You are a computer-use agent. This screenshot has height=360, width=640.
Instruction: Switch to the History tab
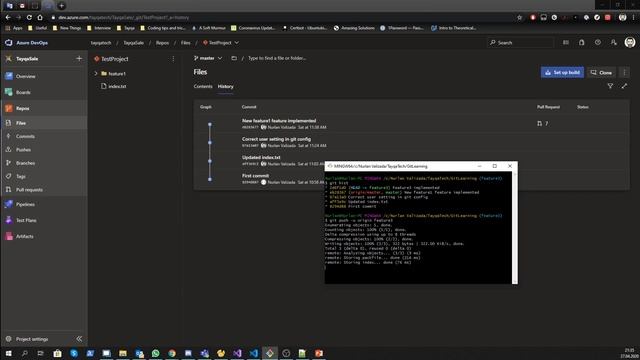pyautogui.click(x=225, y=86)
